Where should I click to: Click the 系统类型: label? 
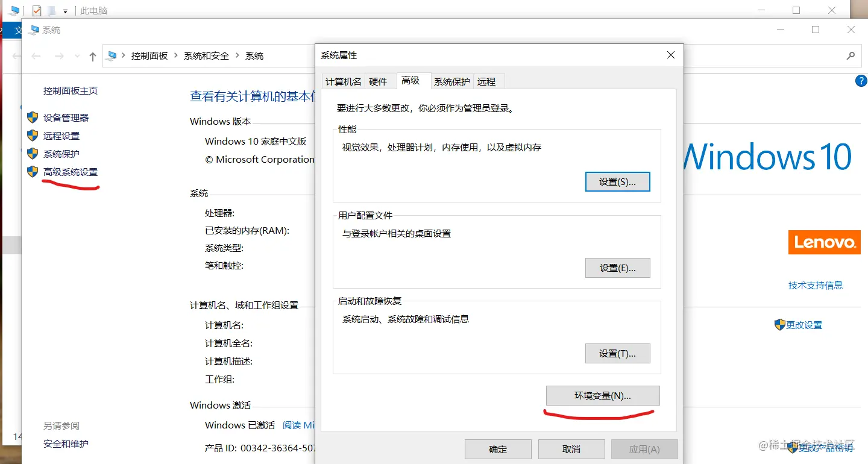click(x=224, y=248)
